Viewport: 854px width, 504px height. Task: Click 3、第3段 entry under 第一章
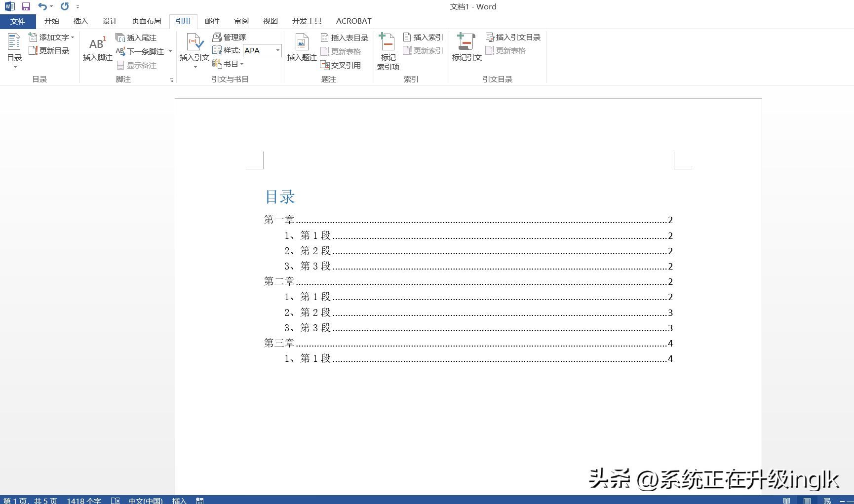pyautogui.click(x=478, y=266)
